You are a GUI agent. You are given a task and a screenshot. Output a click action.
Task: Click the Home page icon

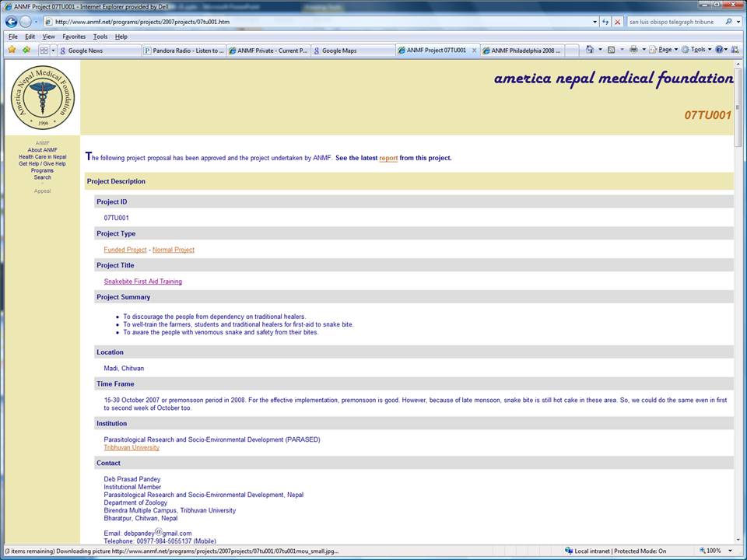pos(591,50)
